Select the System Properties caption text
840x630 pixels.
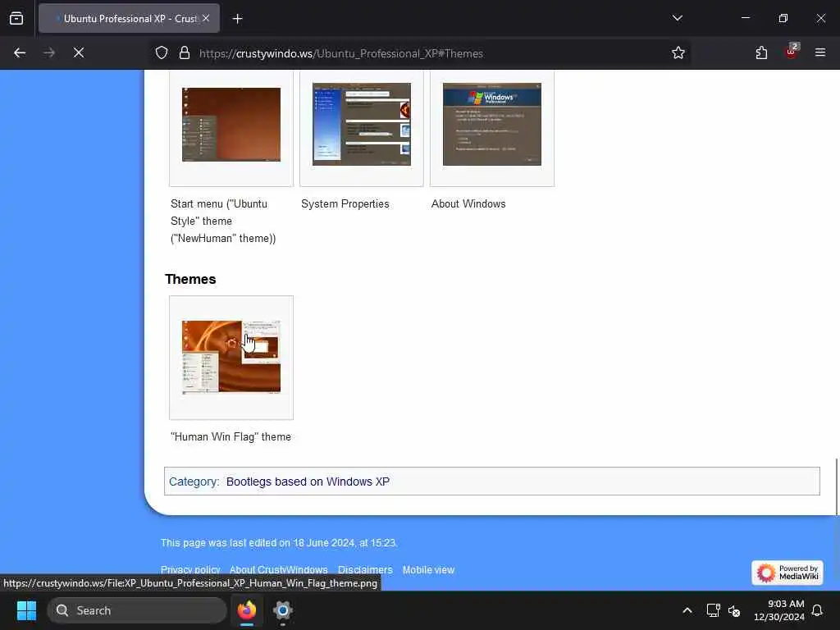pyautogui.click(x=345, y=204)
